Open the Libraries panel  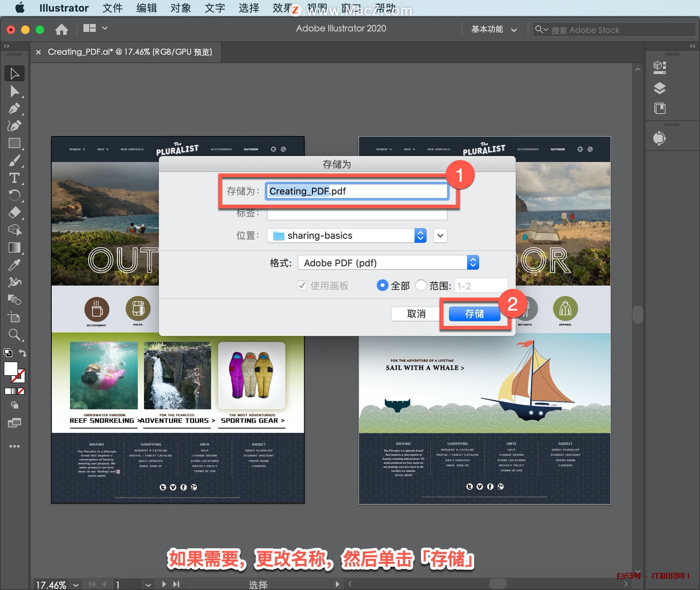coord(660,108)
